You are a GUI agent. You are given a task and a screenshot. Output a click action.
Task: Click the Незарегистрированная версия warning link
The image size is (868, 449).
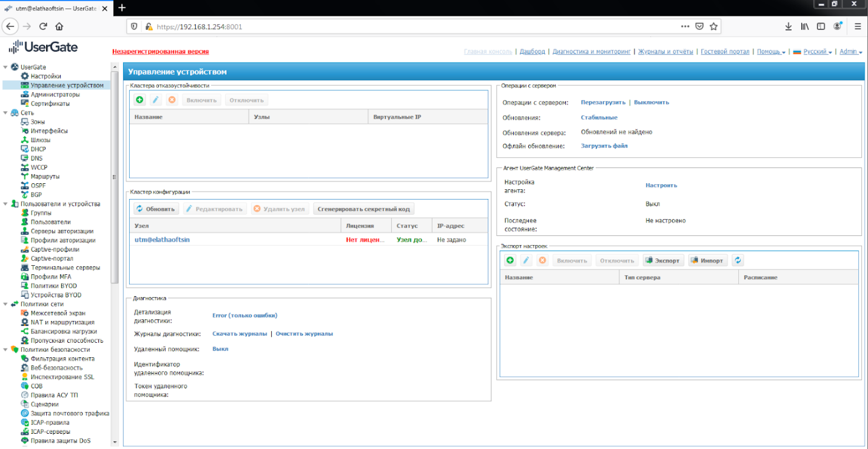coord(160,52)
